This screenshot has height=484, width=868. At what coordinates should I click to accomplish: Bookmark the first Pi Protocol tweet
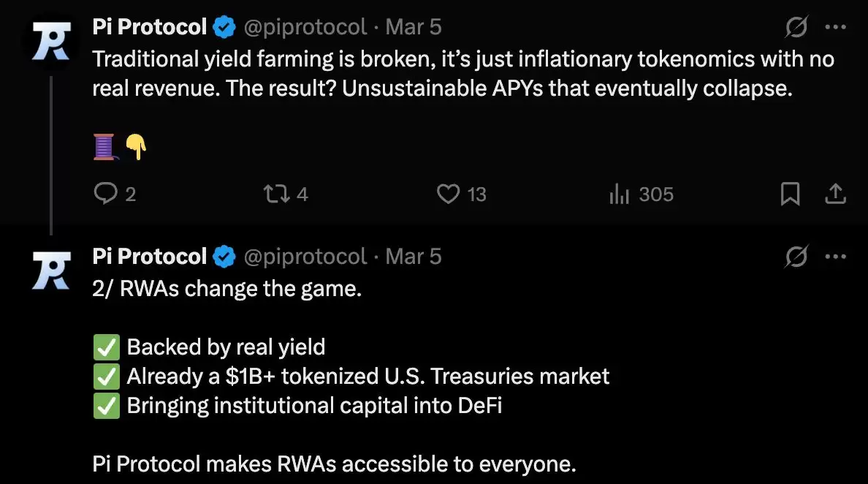(791, 194)
